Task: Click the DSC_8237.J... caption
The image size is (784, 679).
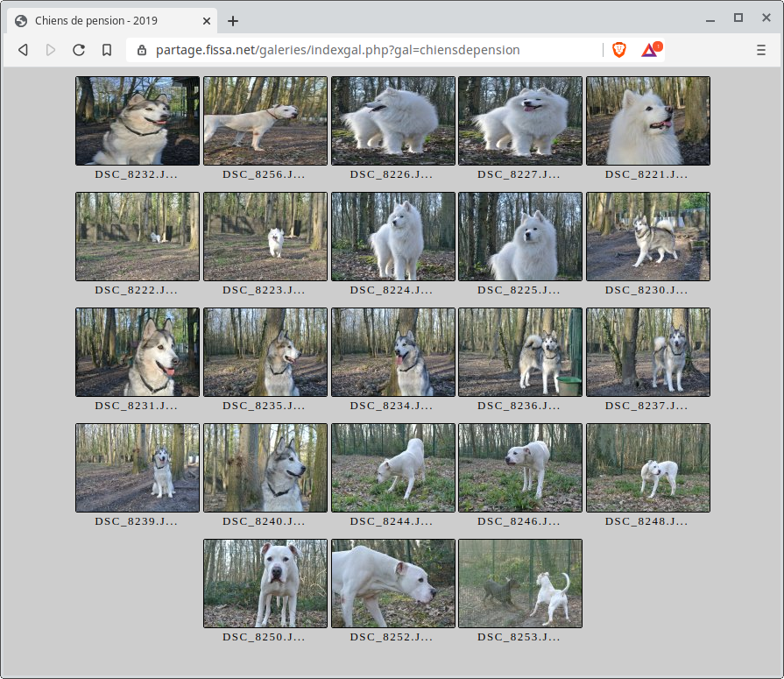Action: coord(646,406)
